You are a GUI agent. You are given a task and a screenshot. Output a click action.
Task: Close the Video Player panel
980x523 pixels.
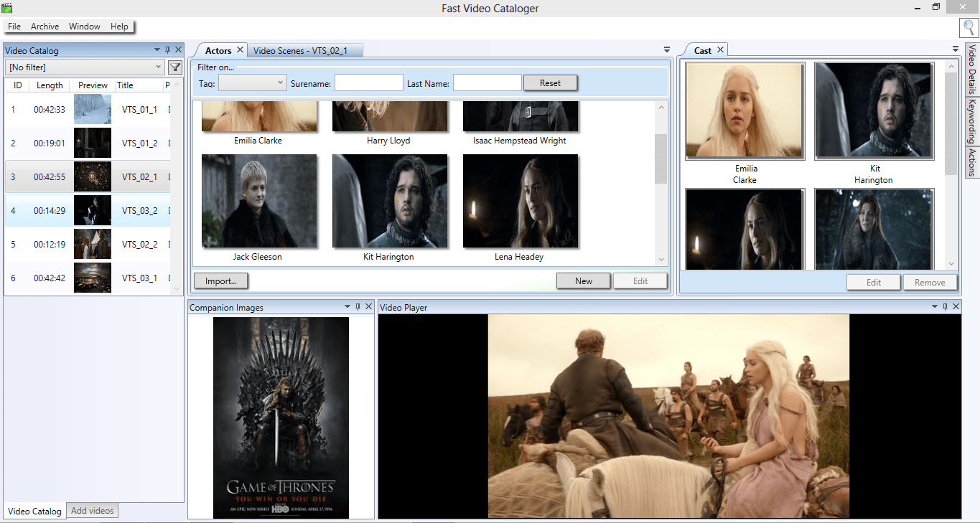[x=955, y=307]
